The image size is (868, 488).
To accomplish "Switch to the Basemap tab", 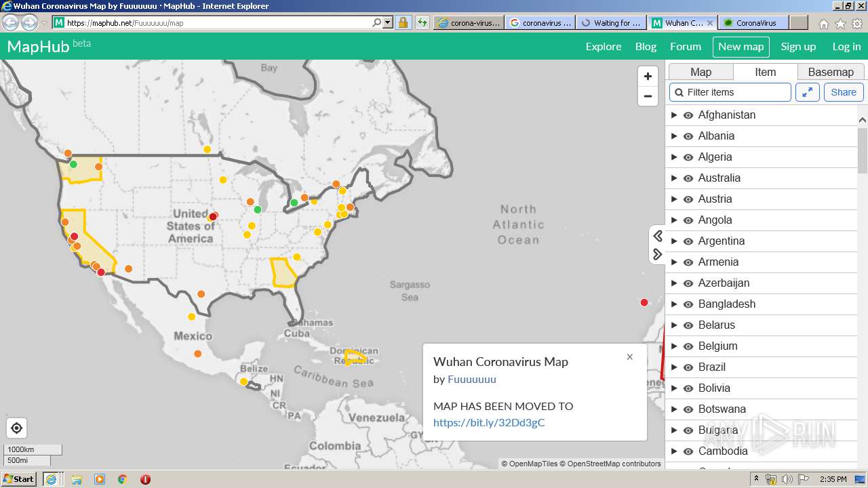I will [831, 72].
